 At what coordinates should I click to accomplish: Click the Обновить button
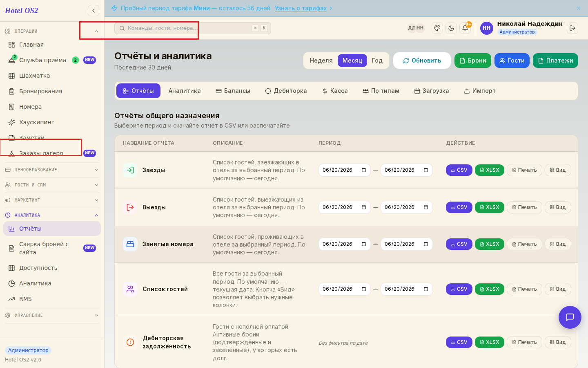point(422,61)
